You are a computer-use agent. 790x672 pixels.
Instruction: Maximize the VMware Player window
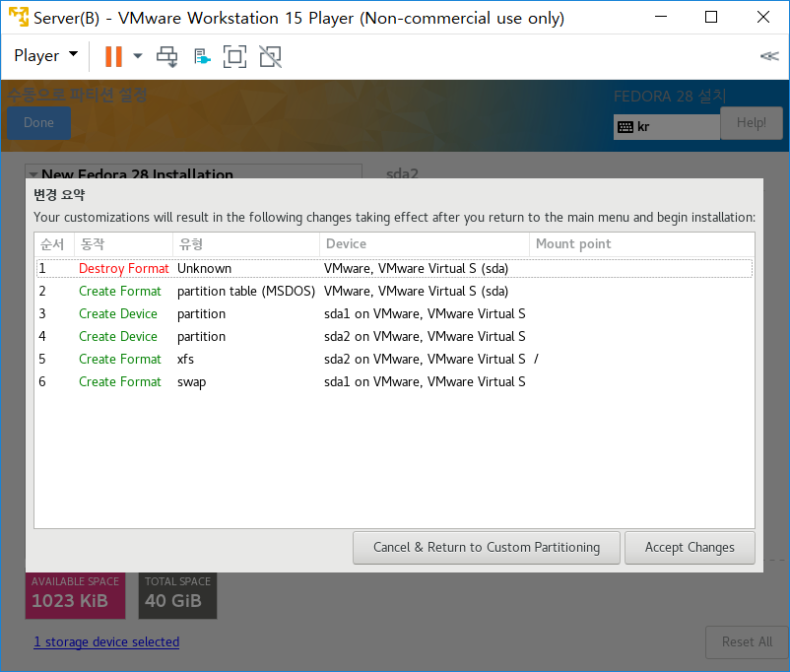pyautogui.click(x=711, y=17)
